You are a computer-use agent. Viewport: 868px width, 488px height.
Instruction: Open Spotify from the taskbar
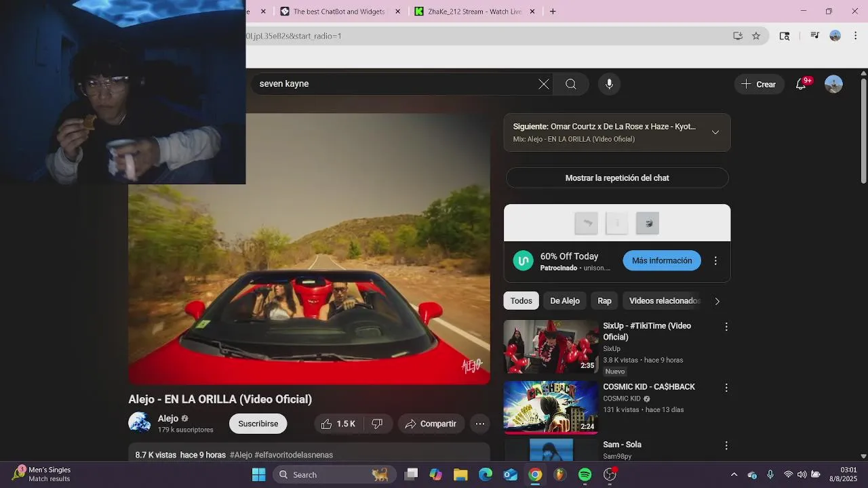click(585, 474)
